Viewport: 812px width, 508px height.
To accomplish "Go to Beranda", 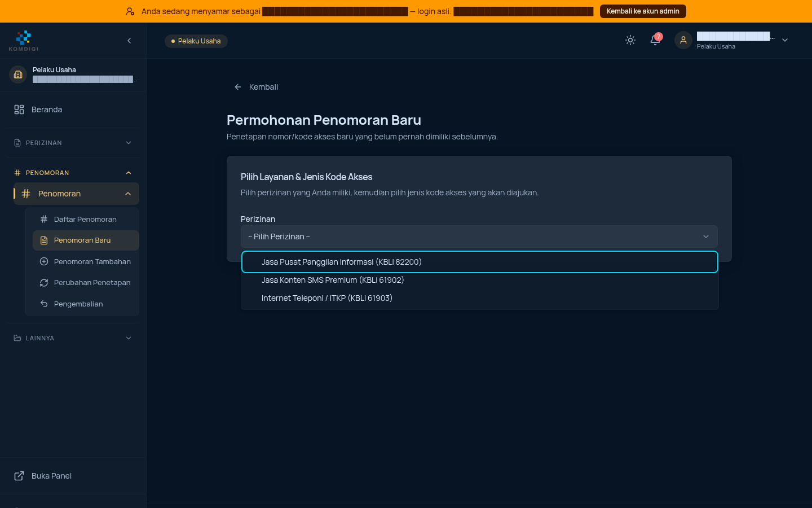I will pyautogui.click(x=73, y=110).
